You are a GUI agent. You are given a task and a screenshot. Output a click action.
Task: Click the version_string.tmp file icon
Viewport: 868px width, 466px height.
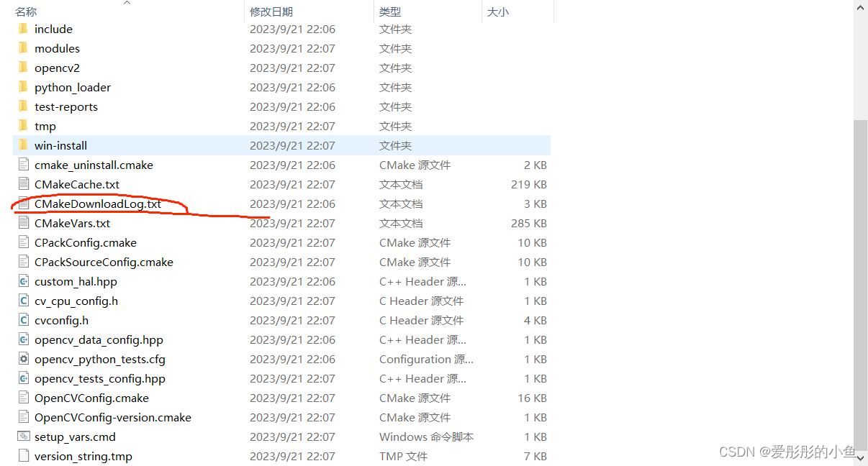click(23, 456)
